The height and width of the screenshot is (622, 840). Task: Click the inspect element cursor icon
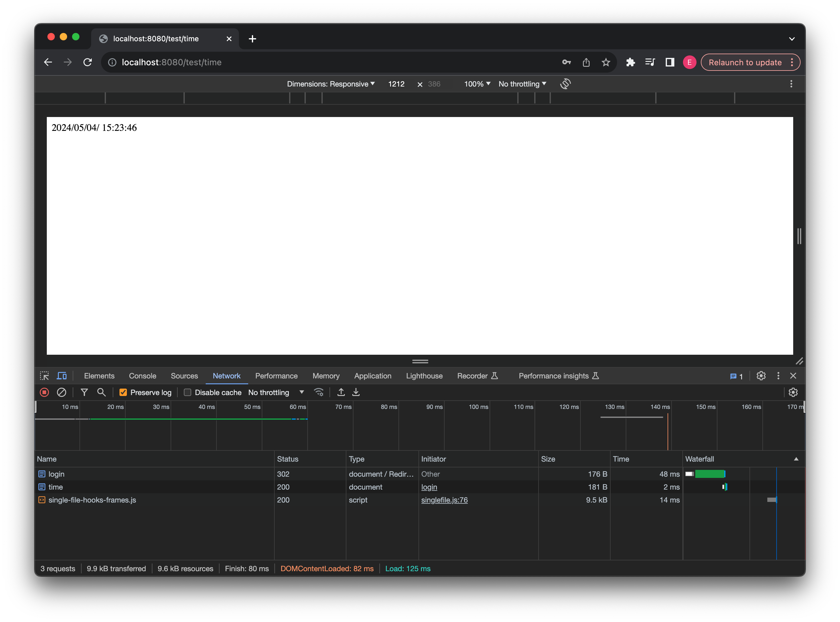(x=44, y=376)
